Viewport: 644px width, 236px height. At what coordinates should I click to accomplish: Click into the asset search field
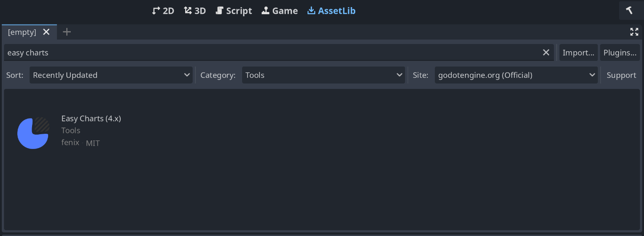point(267,52)
